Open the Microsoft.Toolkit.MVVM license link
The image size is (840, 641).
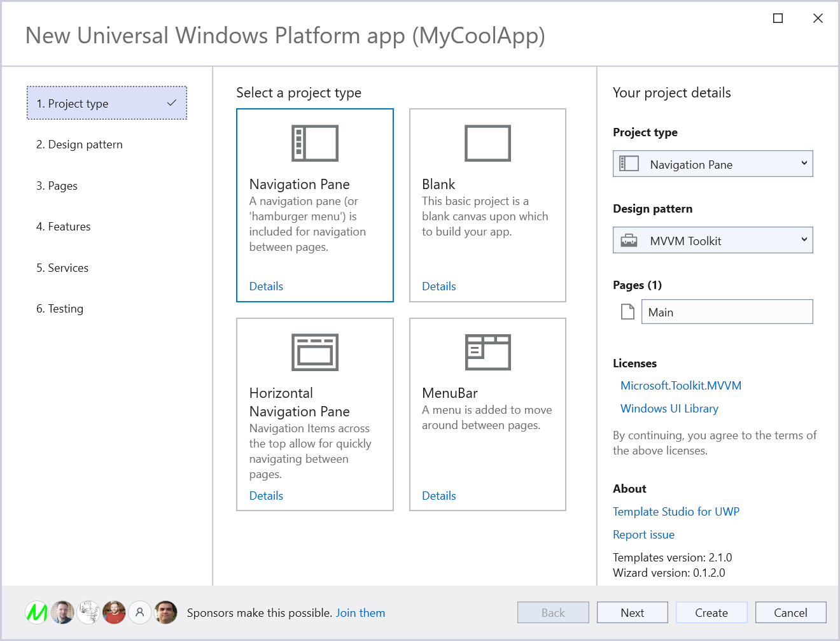click(681, 386)
